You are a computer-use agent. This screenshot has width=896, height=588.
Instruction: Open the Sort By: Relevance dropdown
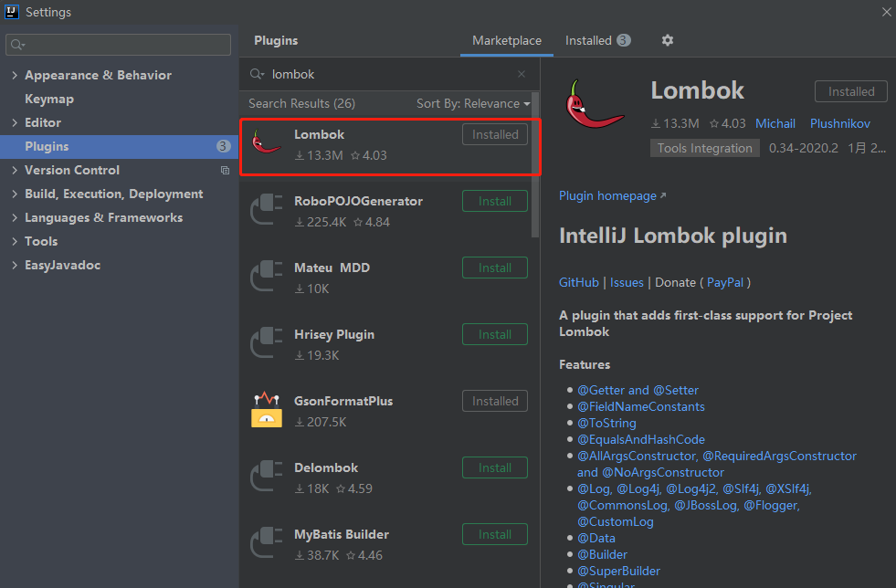coord(473,103)
